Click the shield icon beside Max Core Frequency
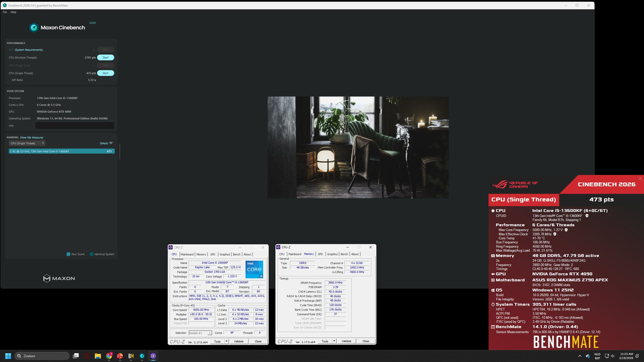The image size is (644, 362). [x=567, y=229]
